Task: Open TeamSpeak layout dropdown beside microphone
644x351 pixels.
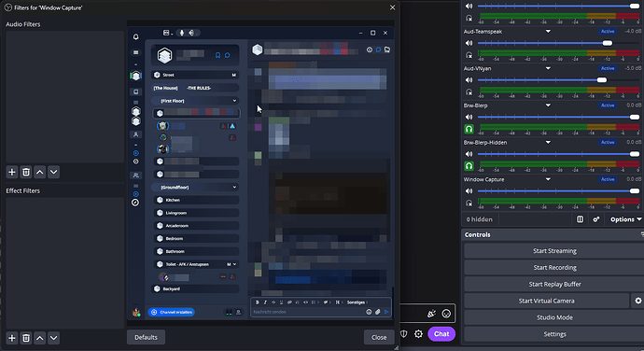Action: click(168, 33)
